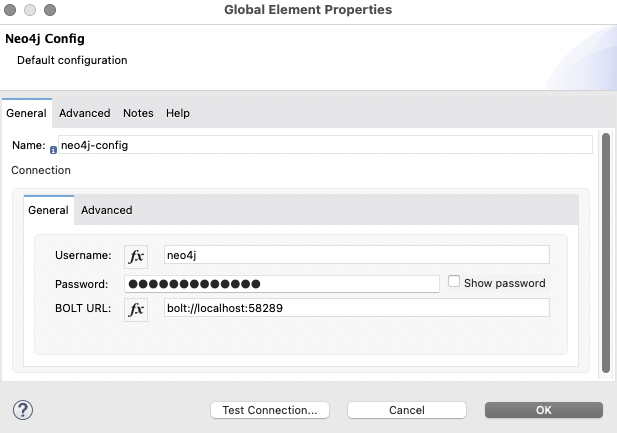The image size is (617, 433).
Task: Click the Show password label text
Action: coord(504,283)
